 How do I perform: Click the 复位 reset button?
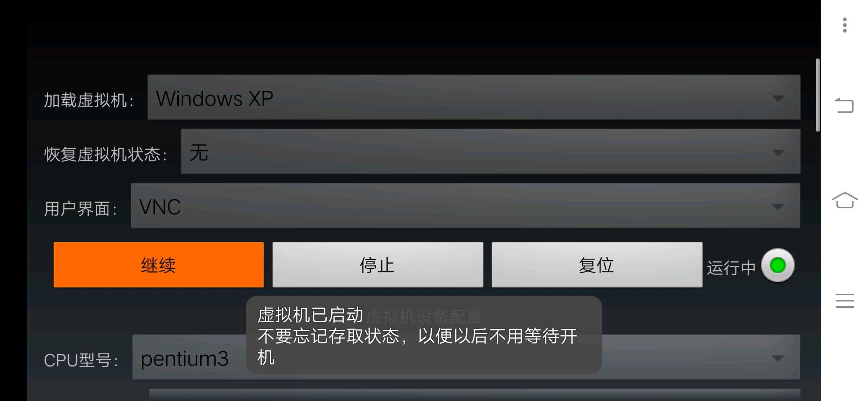[x=597, y=265]
